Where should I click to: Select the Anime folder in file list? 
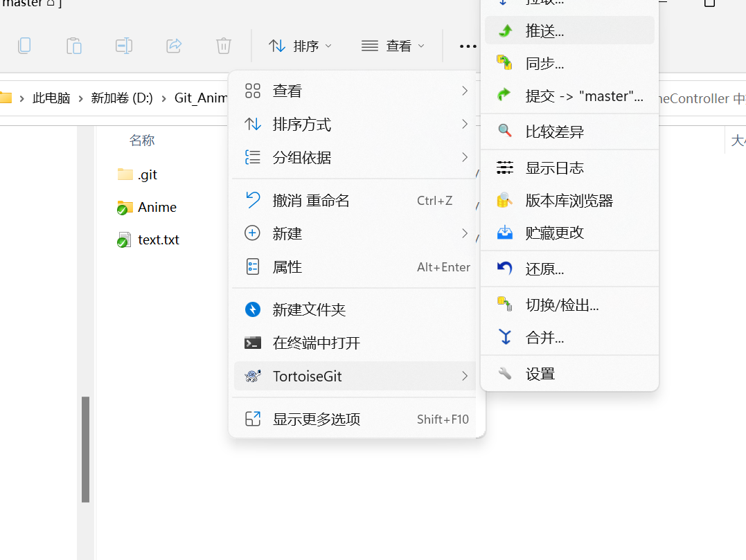[x=157, y=208]
